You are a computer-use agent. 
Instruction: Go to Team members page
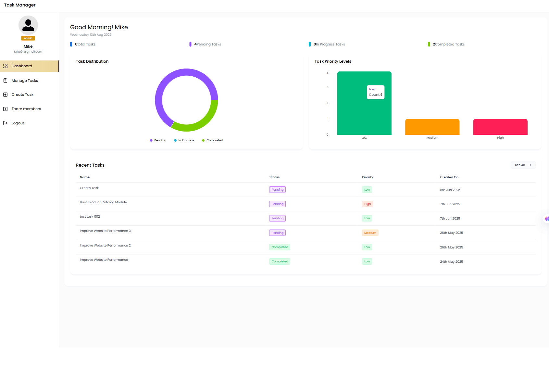(26, 109)
